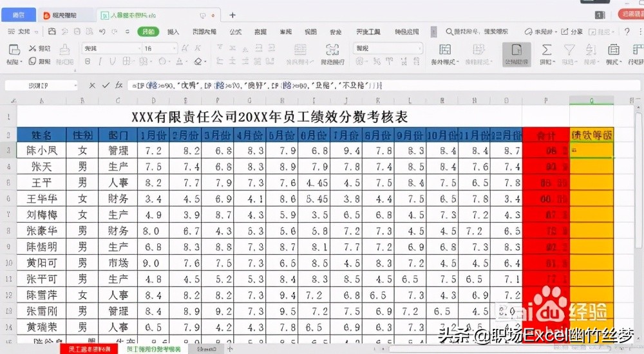Viewport: 644px width, 354px height.
Task: Open the font color dropdown arrow
Action: pos(186,62)
